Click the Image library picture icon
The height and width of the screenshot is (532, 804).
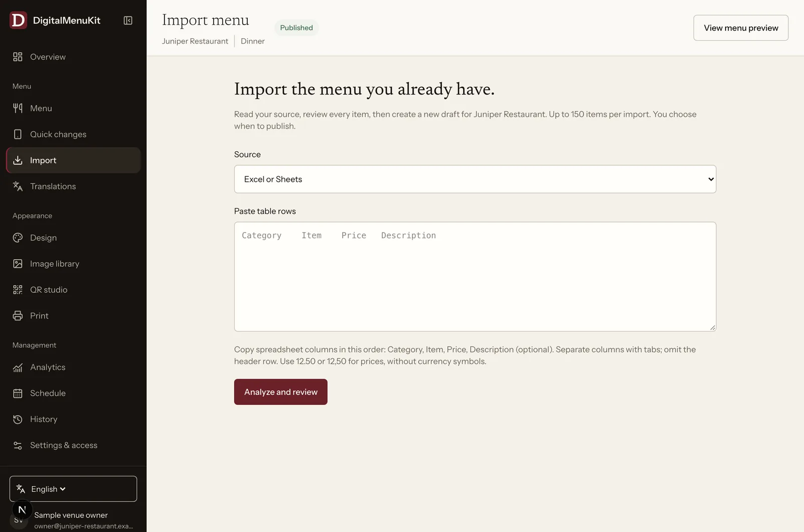pyautogui.click(x=18, y=264)
